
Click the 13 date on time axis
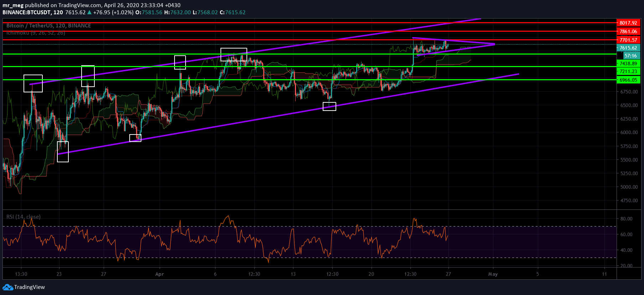293,274
